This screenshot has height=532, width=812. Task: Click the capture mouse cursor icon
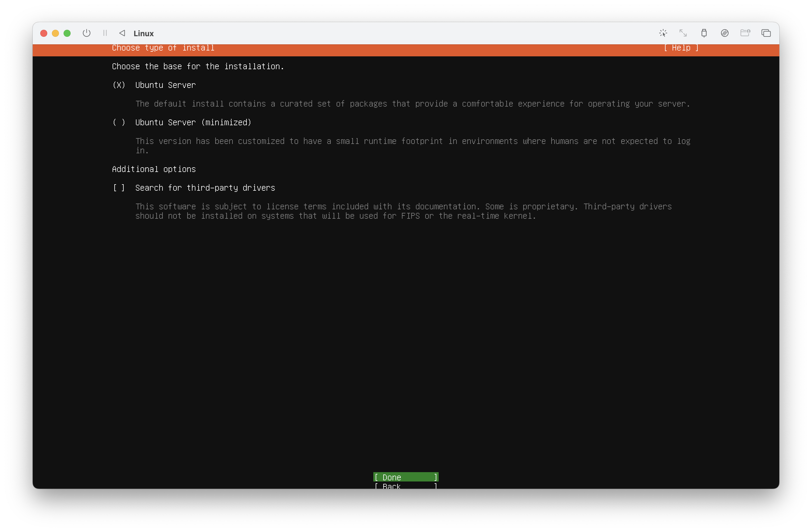(663, 33)
